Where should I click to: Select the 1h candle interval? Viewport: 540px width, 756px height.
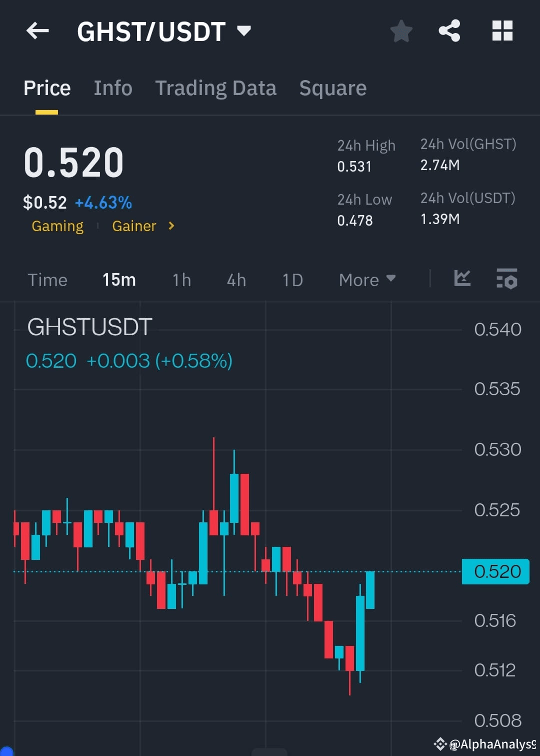(x=181, y=280)
